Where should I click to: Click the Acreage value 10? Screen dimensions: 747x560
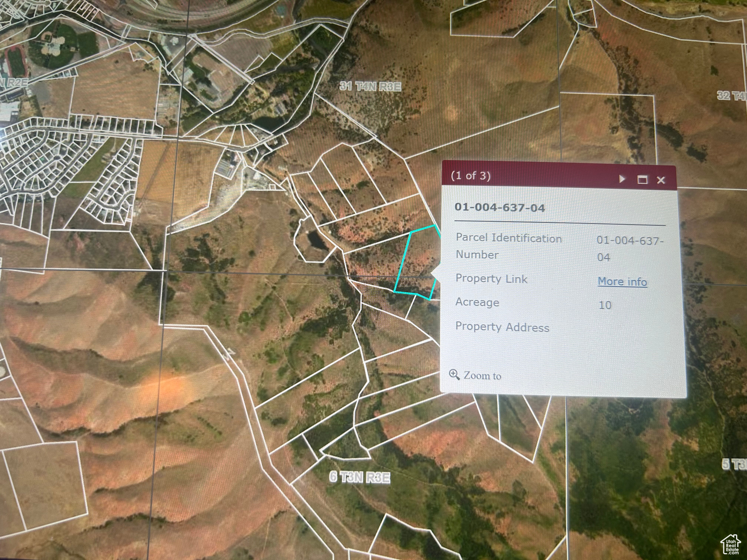[605, 305]
